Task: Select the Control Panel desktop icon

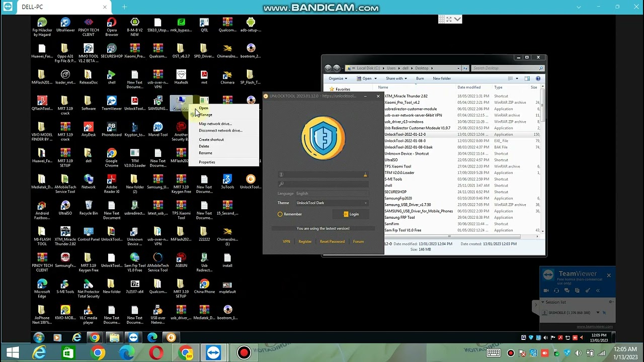Action: [89, 234]
